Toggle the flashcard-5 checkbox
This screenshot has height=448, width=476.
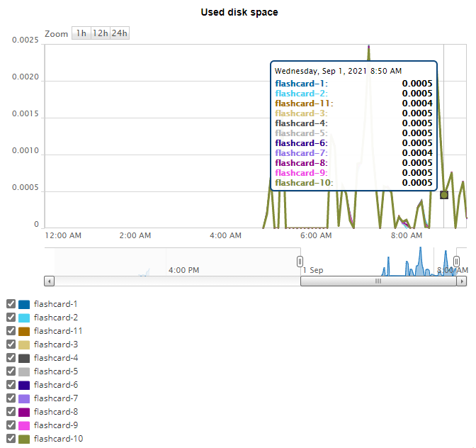coord(11,371)
